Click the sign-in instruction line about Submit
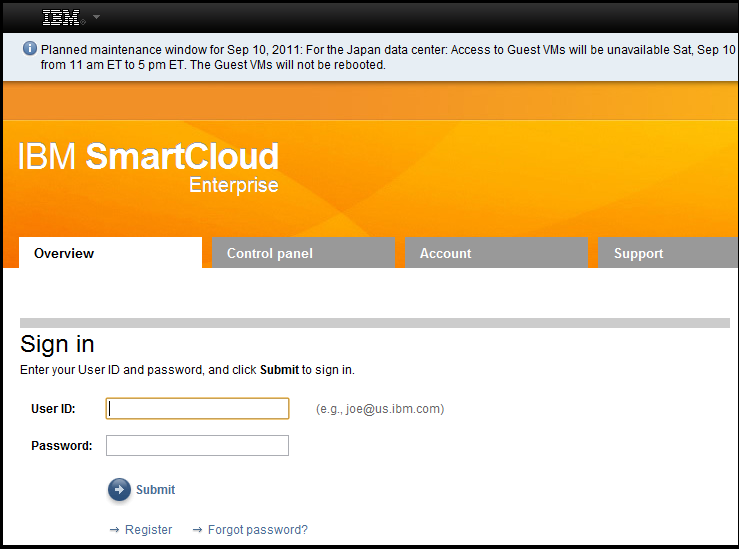This screenshot has width=739, height=549. 187,370
